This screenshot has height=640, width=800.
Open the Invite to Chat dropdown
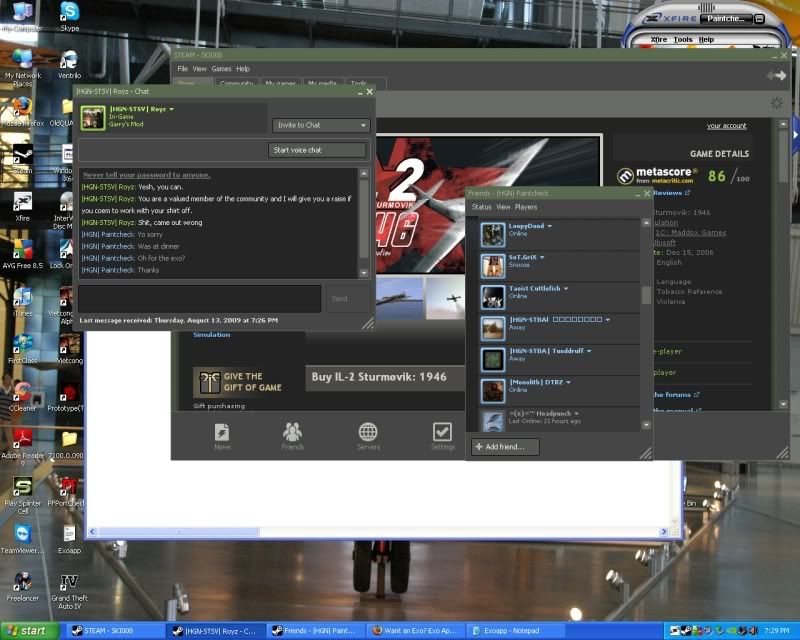point(321,125)
